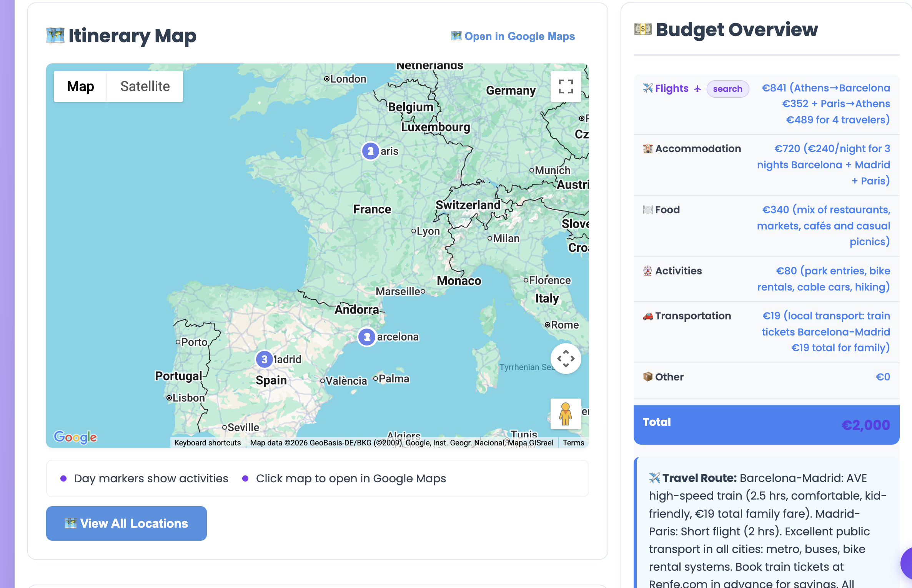Click the Google logo on the map
The height and width of the screenshot is (588, 912).
click(75, 437)
